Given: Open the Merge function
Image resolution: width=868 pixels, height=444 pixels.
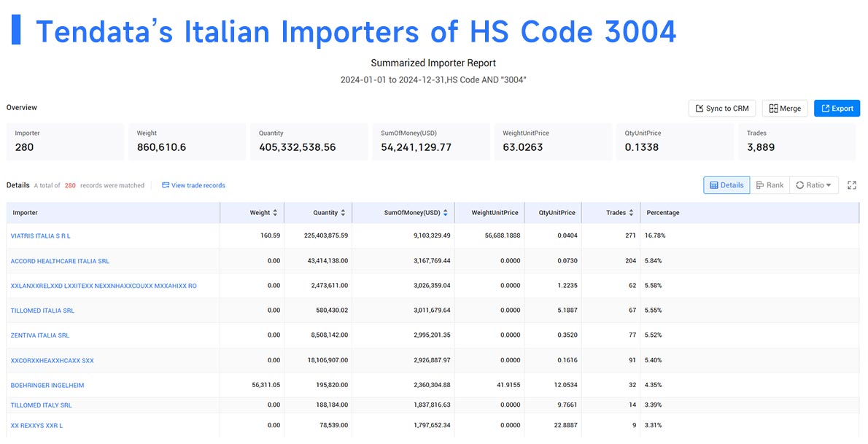Looking at the screenshot, I should pyautogui.click(x=784, y=109).
